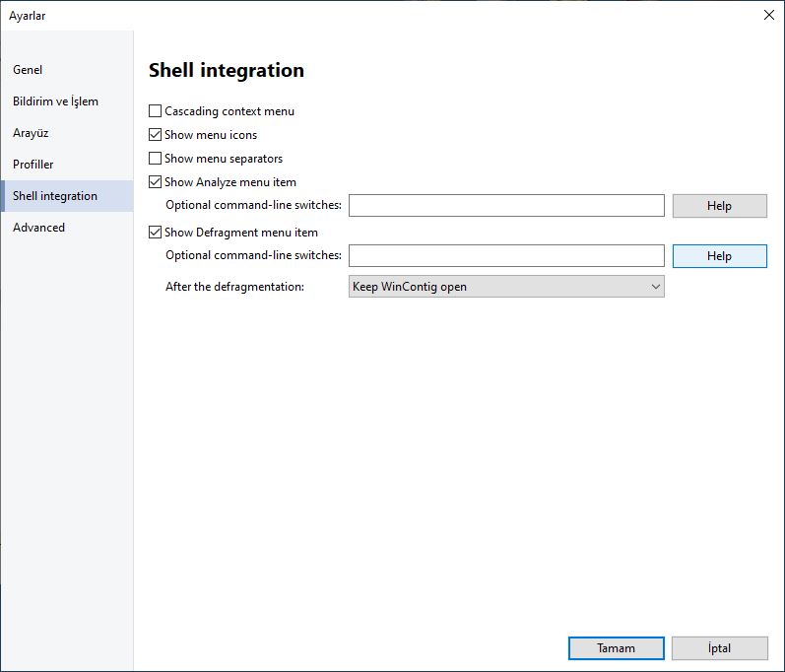Close the Ayarlar dialog window
Viewport: 785px width, 672px height.
(769, 15)
